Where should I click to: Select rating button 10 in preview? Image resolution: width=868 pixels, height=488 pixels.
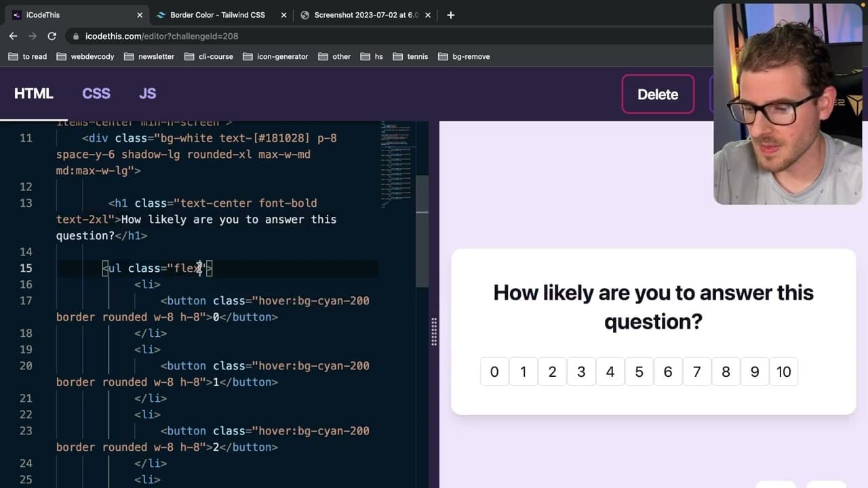(x=784, y=371)
